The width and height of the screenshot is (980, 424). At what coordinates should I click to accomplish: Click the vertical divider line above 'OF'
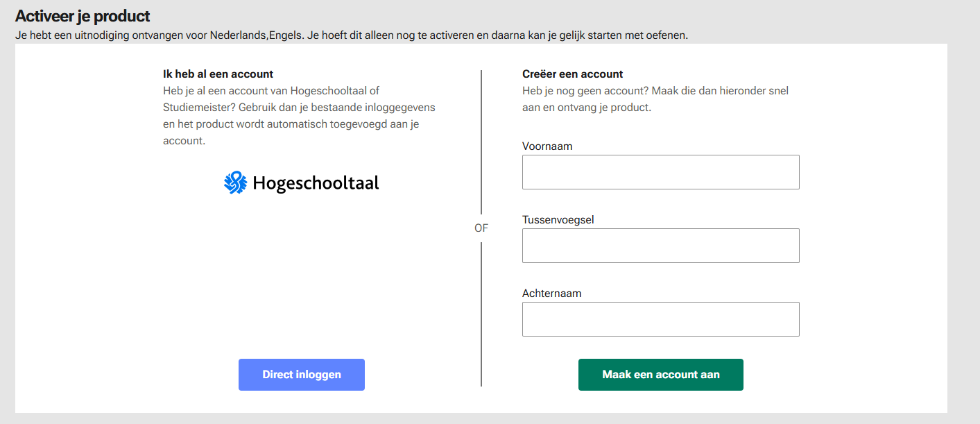pos(481,139)
